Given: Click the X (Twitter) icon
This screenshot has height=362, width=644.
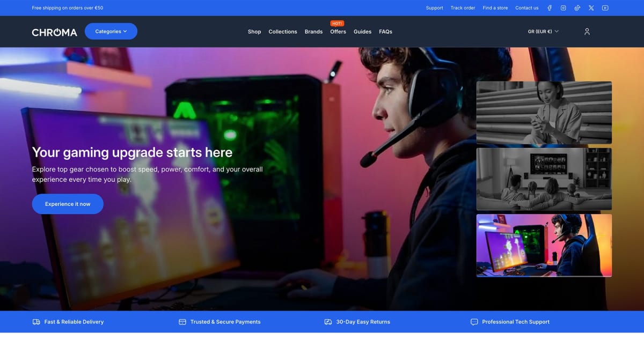Looking at the screenshot, I should point(591,8).
